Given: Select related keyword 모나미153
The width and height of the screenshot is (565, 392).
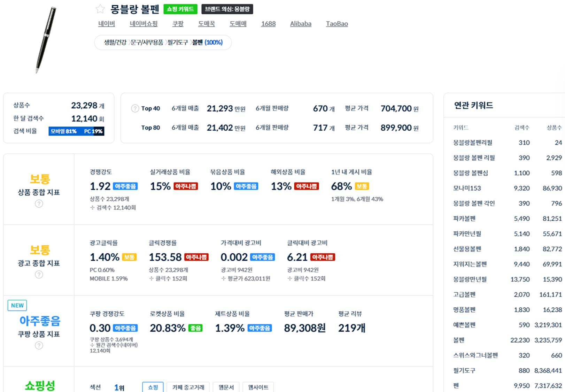Looking at the screenshot, I should 467,188.
